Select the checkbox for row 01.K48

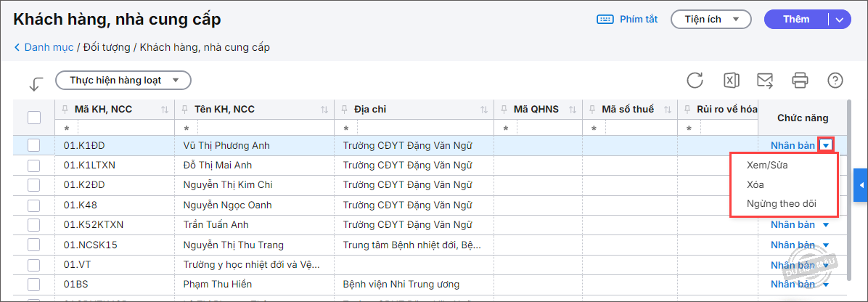coord(34,205)
